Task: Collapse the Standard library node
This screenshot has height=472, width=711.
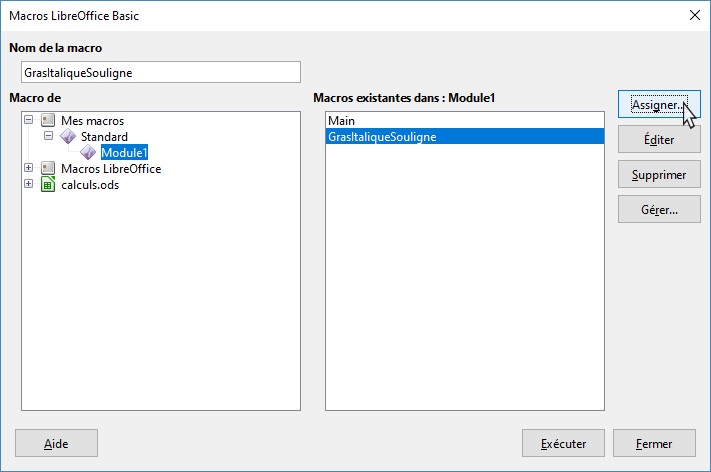Action: point(47,136)
